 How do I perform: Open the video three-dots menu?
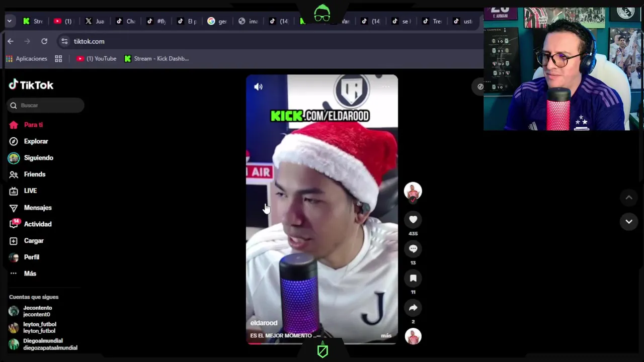(x=386, y=86)
